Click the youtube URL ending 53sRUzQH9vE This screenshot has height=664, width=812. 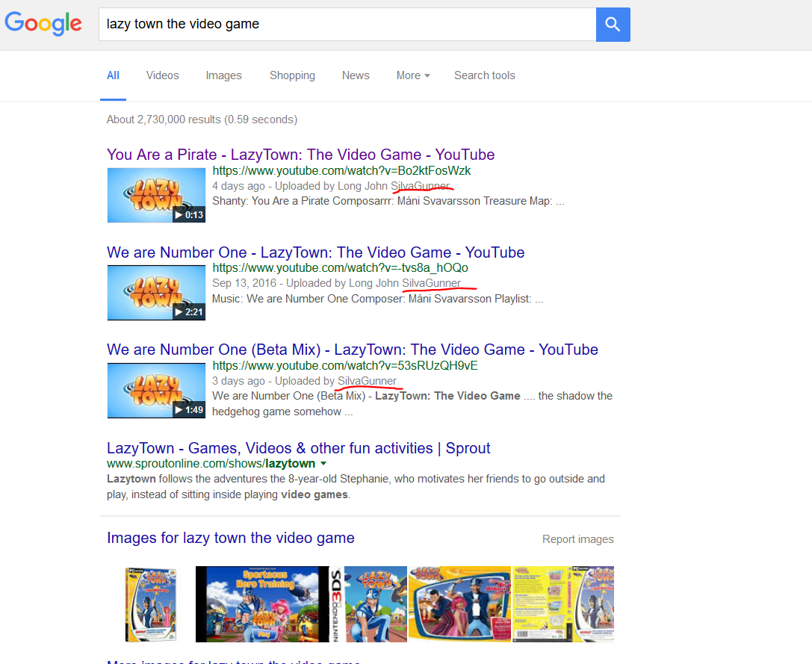[x=345, y=366]
